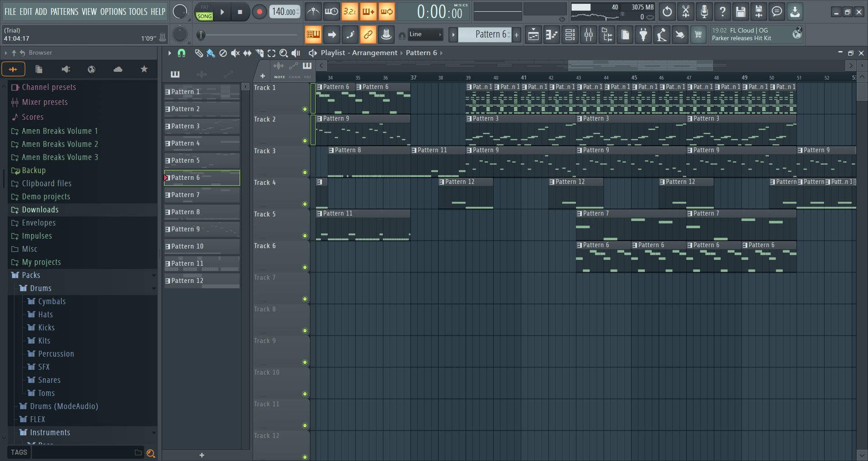Open the audio editor scissors icon

click(685, 12)
